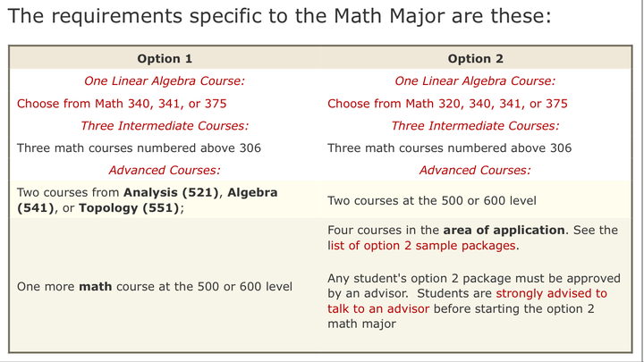Follow the 'strongly advised to talk to an advisor' link
The height and width of the screenshot is (362, 644).
(551, 293)
